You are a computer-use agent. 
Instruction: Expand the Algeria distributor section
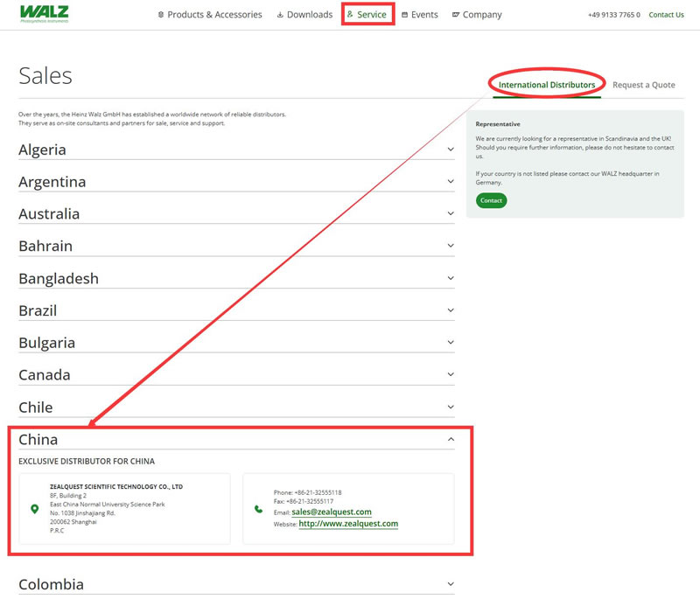point(450,150)
